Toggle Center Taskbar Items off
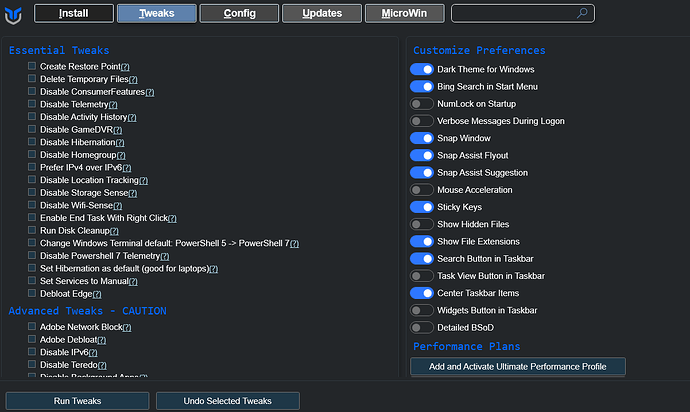 [421, 293]
